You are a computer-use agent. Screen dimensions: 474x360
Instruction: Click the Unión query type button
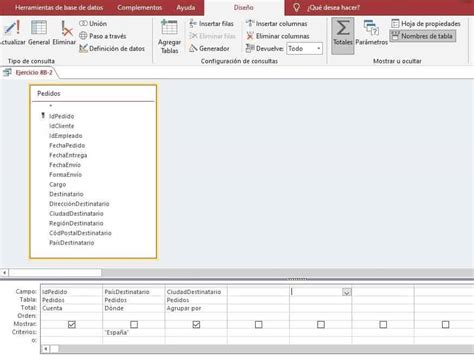pos(93,24)
